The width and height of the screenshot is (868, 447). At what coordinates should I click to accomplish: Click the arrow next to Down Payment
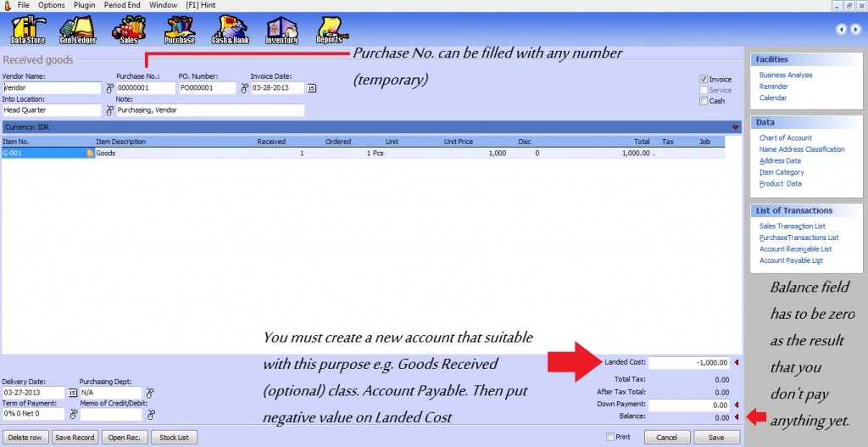[x=736, y=405]
